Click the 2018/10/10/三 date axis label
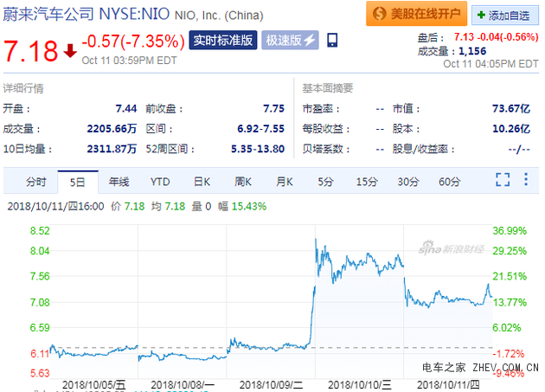The width and height of the screenshot is (545, 392). 360,385
